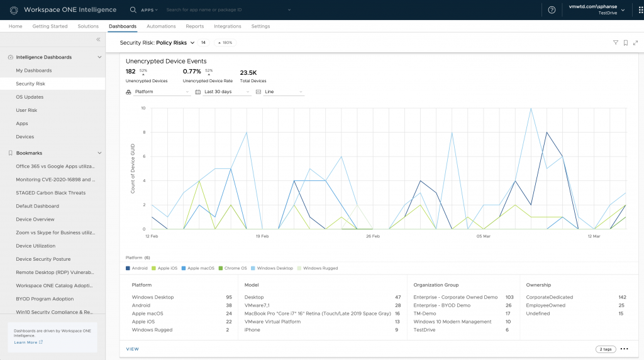644x360 pixels.
Task: Click the filter funnel icon
Action: [616, 43]
